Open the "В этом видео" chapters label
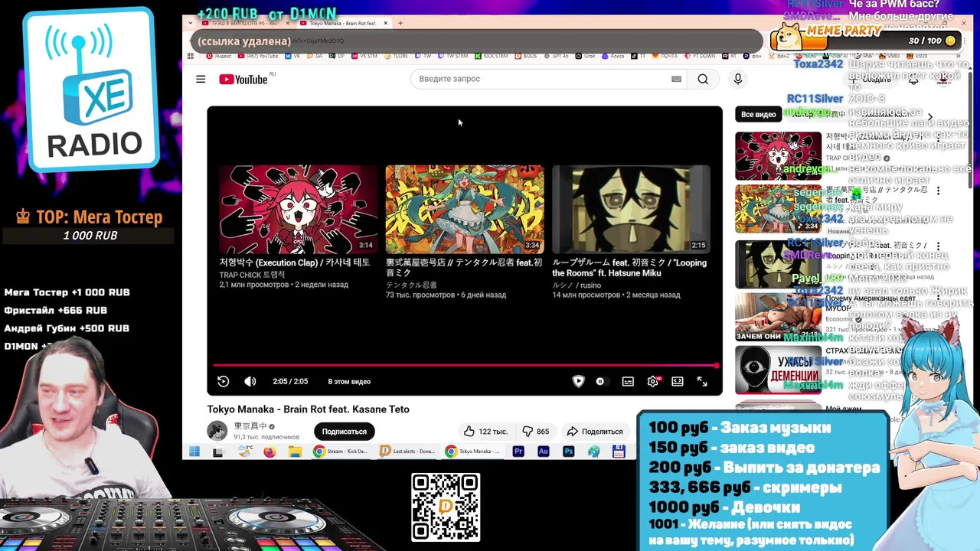 [x=349, y=381]
